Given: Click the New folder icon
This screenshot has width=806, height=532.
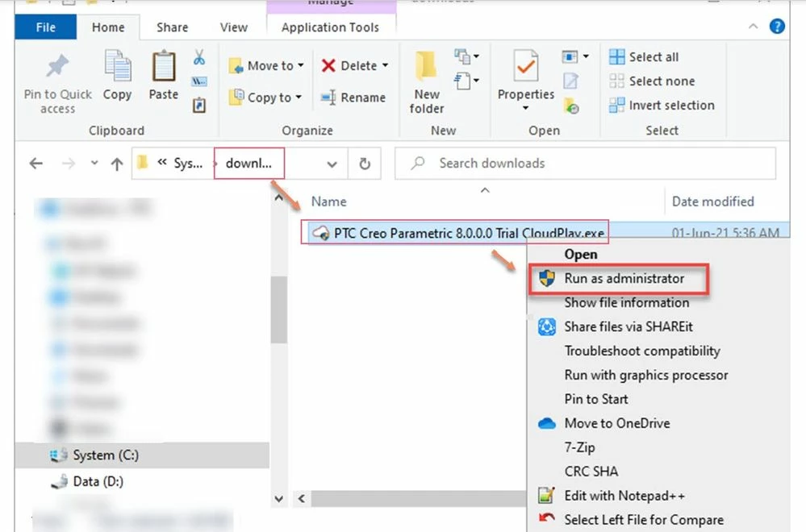Looking at the screenshot, I should pos(426,66).
